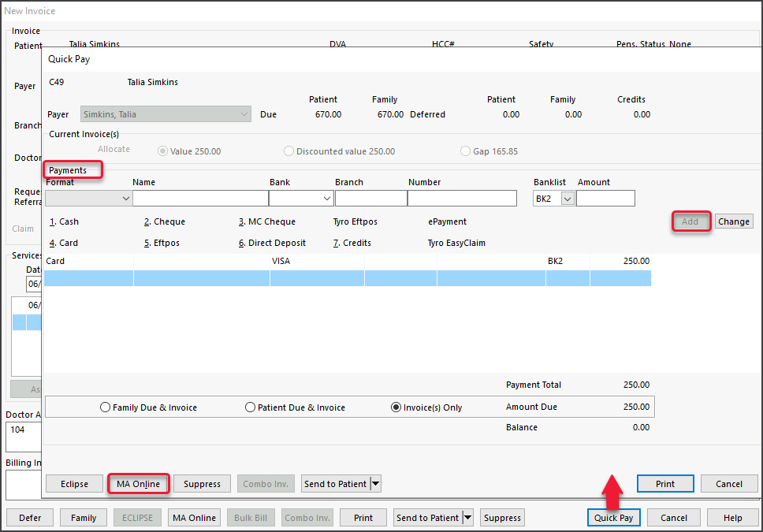The image size is (763, 532).
Task: Open the Payer dropdown showing Simkins, Talia
Action: pyautogui.click(x=166, y=114)
